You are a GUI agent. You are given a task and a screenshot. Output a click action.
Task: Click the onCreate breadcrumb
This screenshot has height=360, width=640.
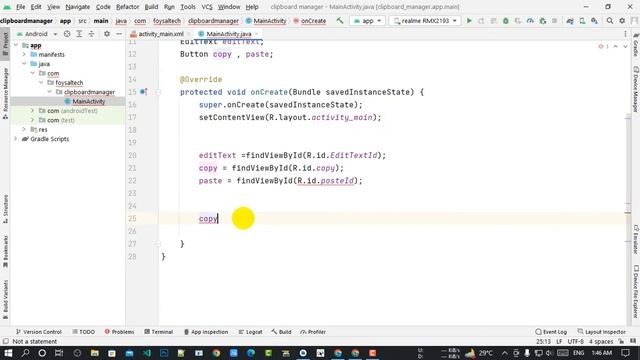(x=309, y=20)
